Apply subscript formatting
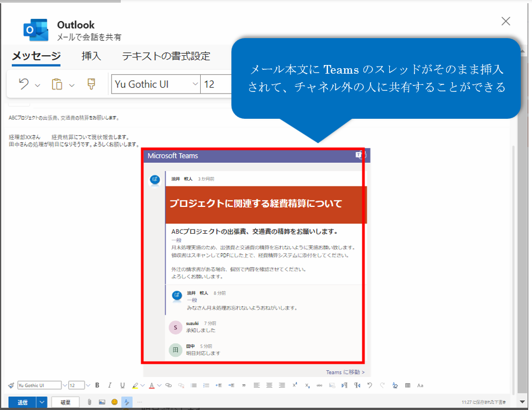 click(x=307, y=385)
